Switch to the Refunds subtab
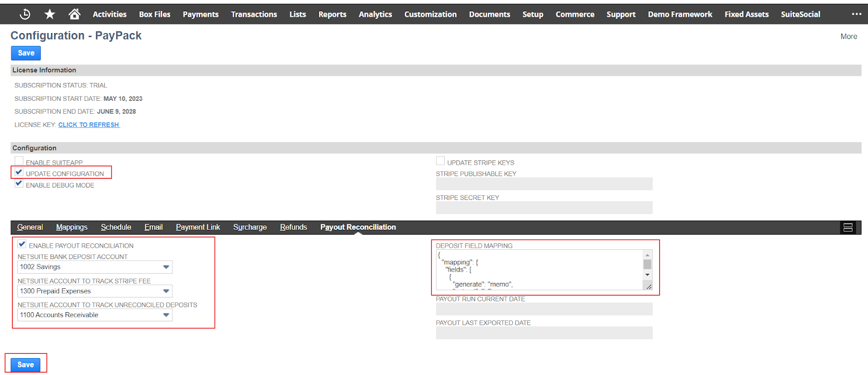The width and height of the screenshot is (868, 375). coord(293,227)
